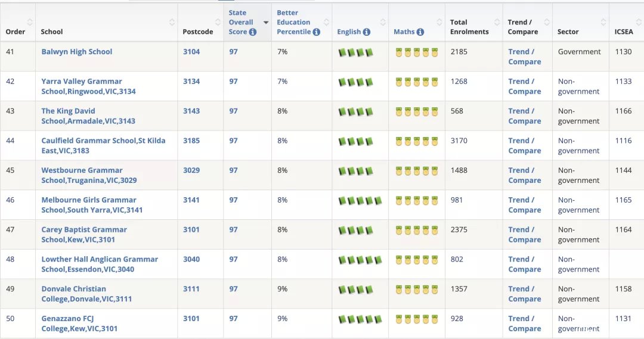The image size is (644, 339).
Task: Click percentile 7% in Yarra Valley row
Action: (282, 81)
